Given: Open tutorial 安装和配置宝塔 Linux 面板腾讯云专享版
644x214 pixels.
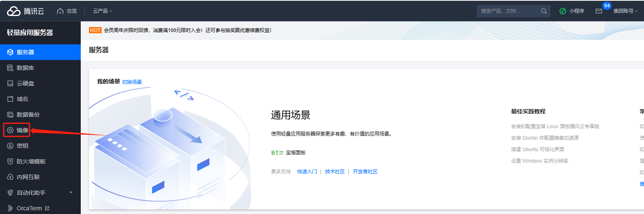Looking at the screenshot, I should point(555,127).
